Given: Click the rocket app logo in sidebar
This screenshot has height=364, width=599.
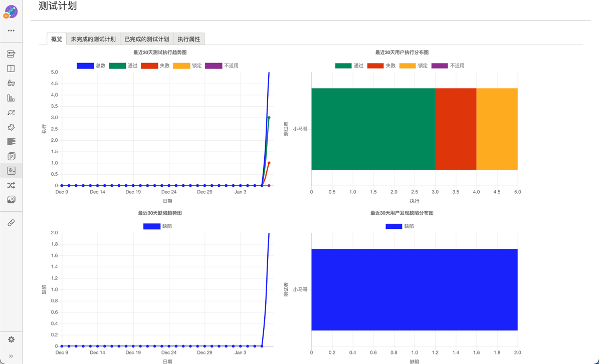Looking at the screenshot, I should [11, 12].
